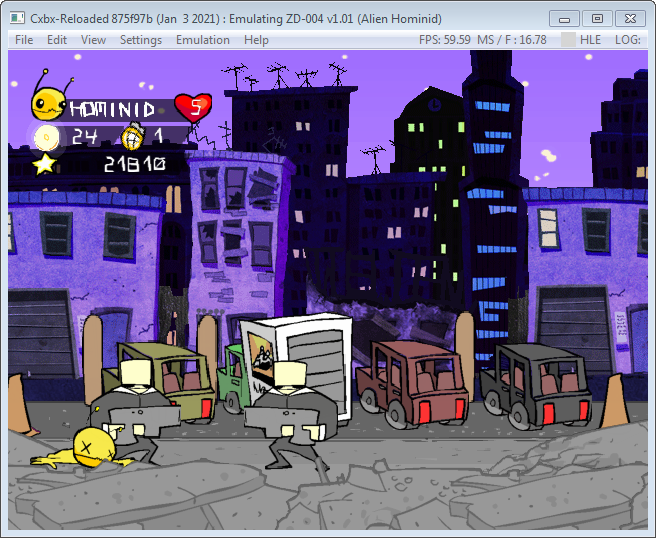Open the Edit menu
Screen dimensions: 656x538
point(57,40)
